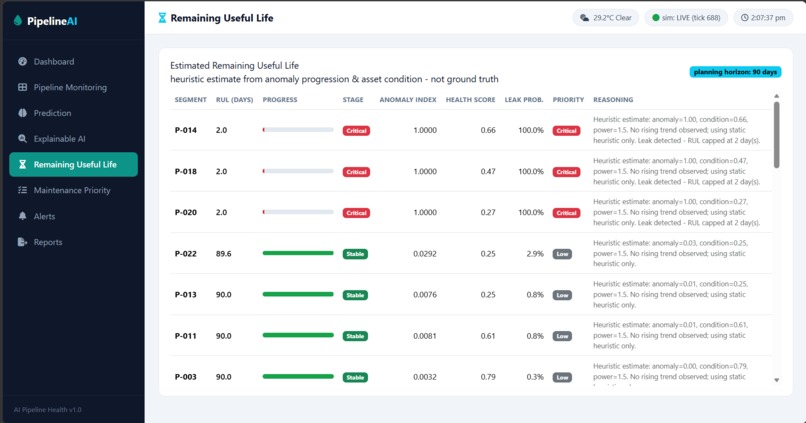
Task: Click the Remaining Useful Life hourglass sidebar icon
Action: tap(23, 164)
